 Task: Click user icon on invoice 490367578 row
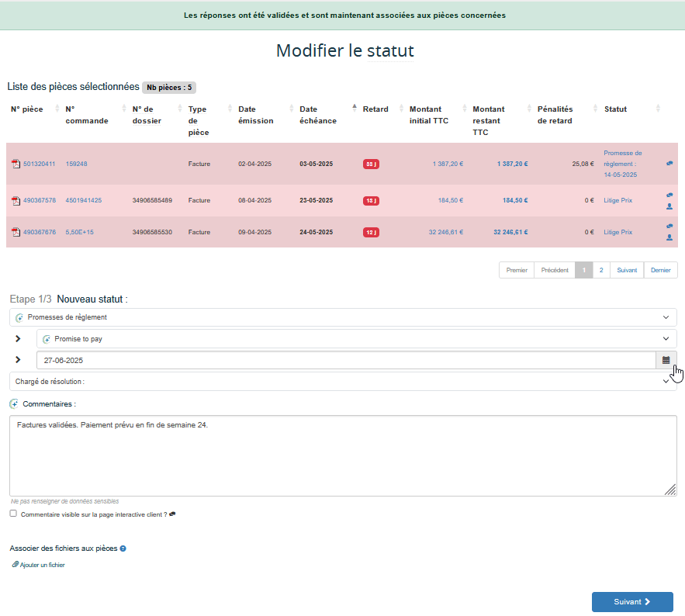pyautogui.click(x=669, y=206)
